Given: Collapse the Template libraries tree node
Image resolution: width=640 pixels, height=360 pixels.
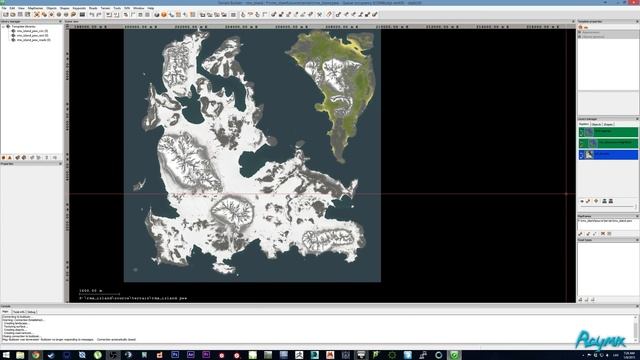Looking at the screenshot, I should pos(3,27).
